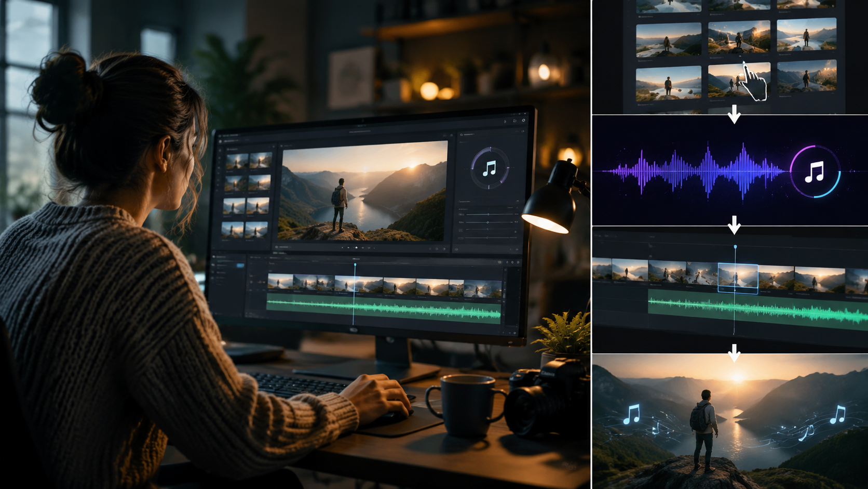Select bottom-right thumbnail in the monitor's media bin
The width and height of the screenshot is (868, 489).
(257, 229)
